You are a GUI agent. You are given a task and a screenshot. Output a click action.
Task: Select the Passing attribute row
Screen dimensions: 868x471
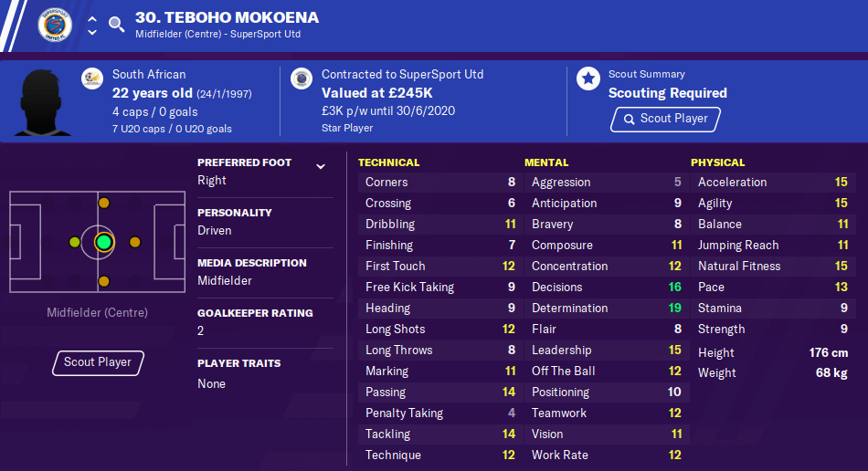[440, 392]
